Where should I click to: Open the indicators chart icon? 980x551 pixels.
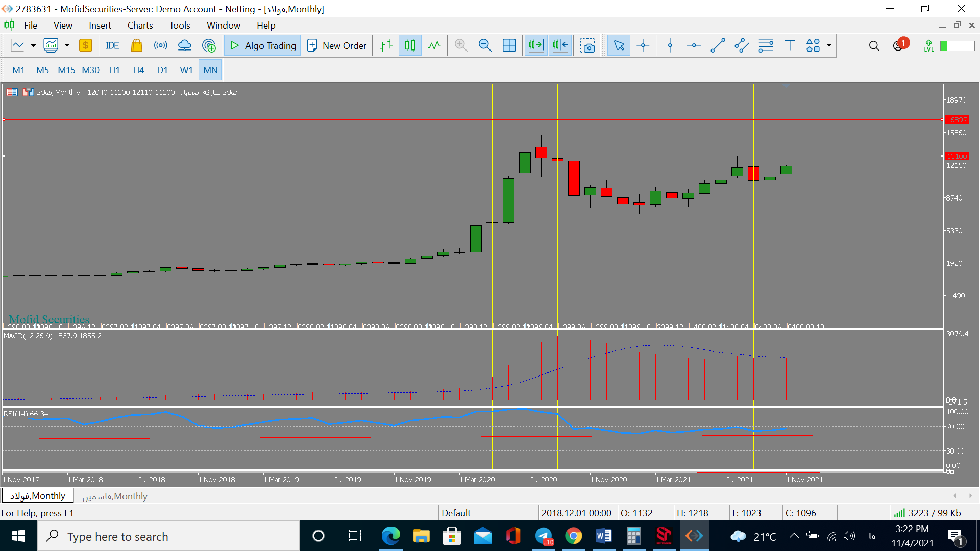click(x=51, y=45)
